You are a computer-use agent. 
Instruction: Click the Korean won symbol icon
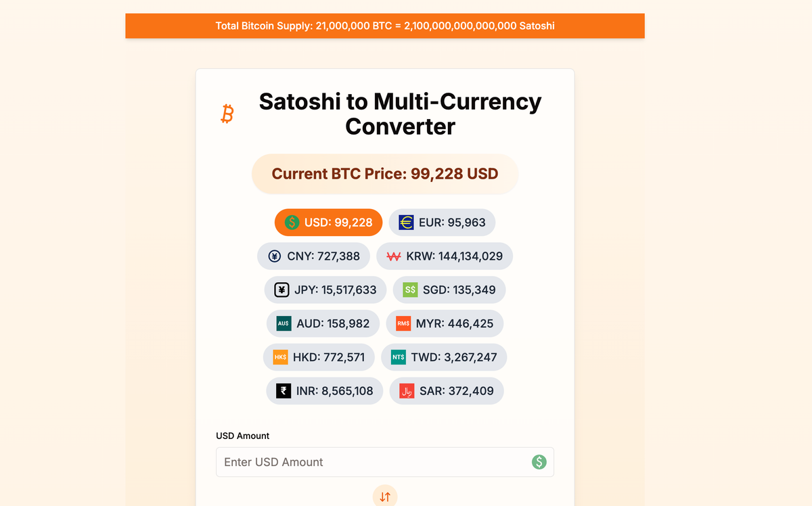click(394, 256)
